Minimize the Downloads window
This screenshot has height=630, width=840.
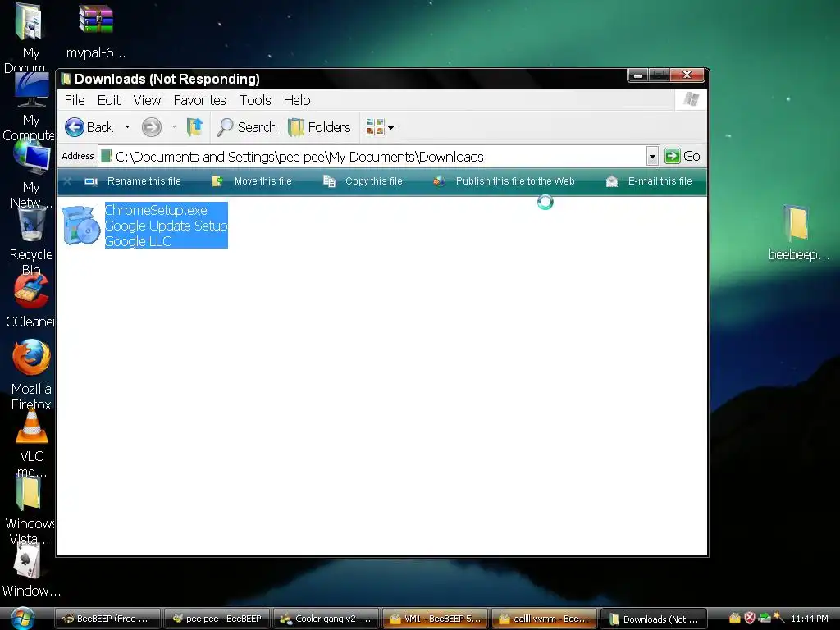coord(638,75)
